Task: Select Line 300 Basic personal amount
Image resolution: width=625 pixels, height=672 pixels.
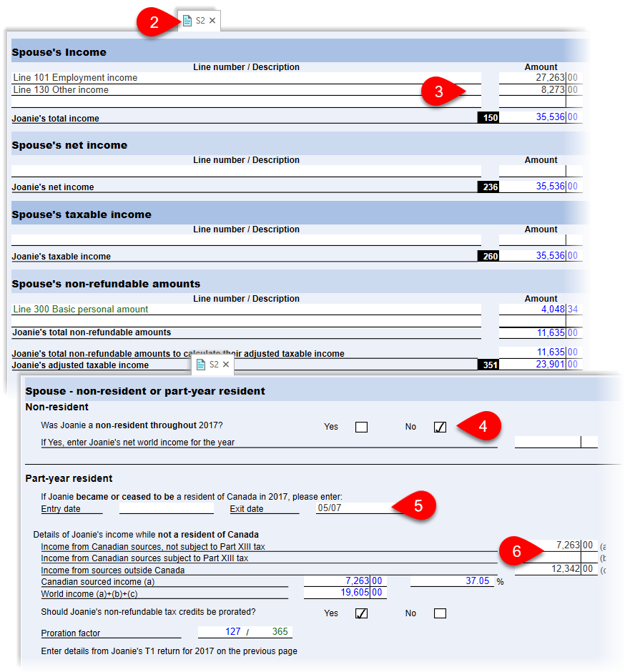Action: (246, 310)
